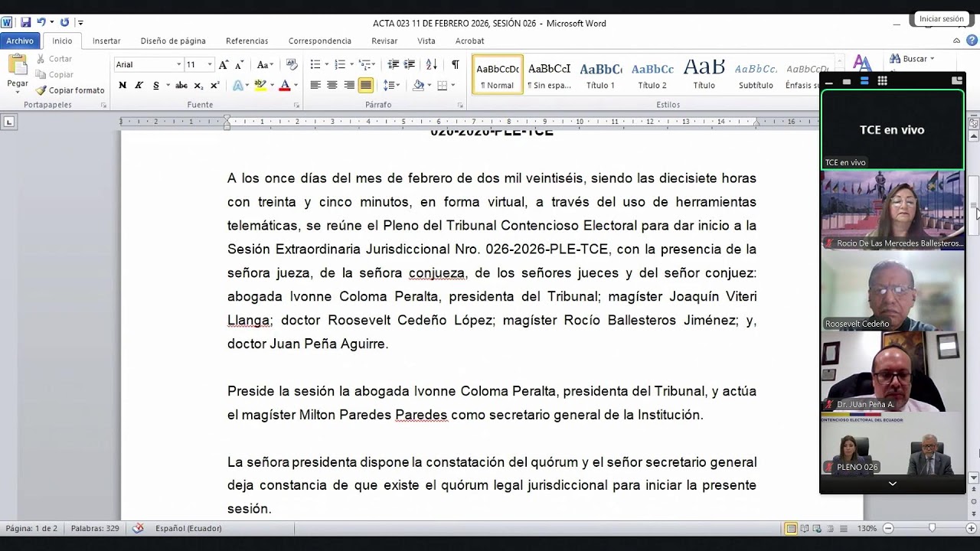Click the grow font (Agrandar fuente) icon
Image resolution: width=980 pixels, height=551 pixels.
coord(224,65)
